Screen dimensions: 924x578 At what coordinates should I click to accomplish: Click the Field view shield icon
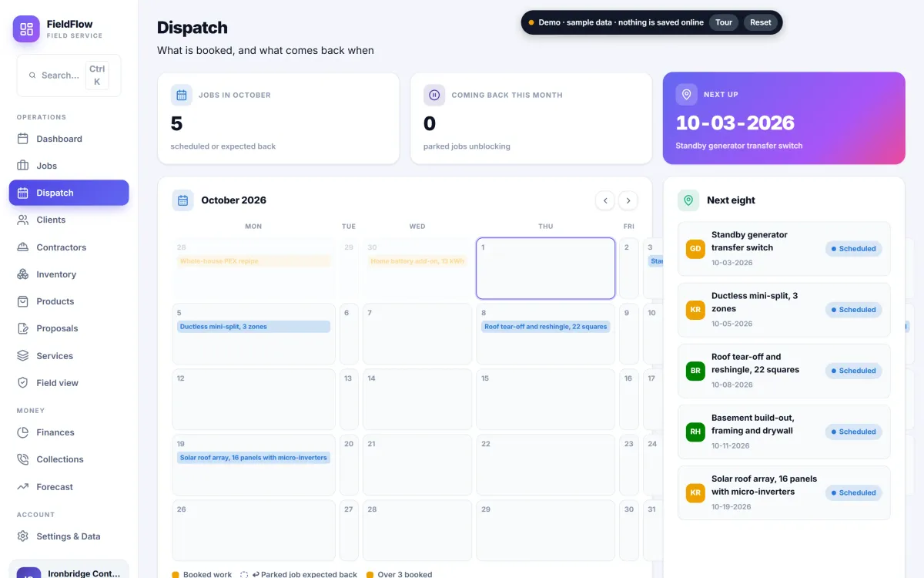pos(23,383)
